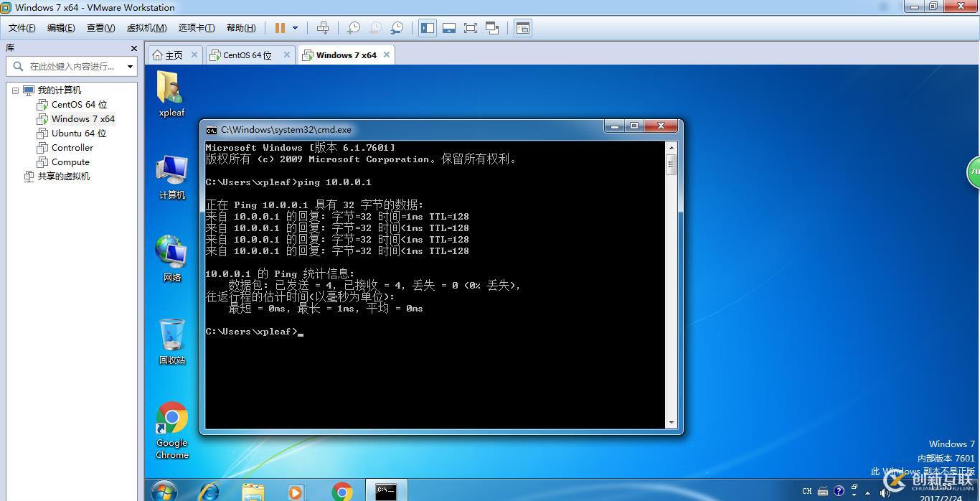The width and height of the screenshot is (980, 501).
Task: Open the 虚拟机(M) menu
Action: [x=146, y=28]
